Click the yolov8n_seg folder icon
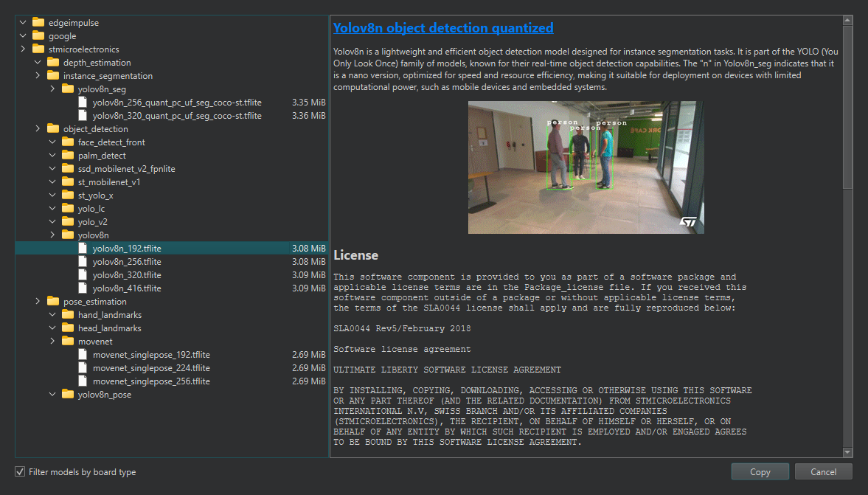868x495 pixels. point(68,89)
